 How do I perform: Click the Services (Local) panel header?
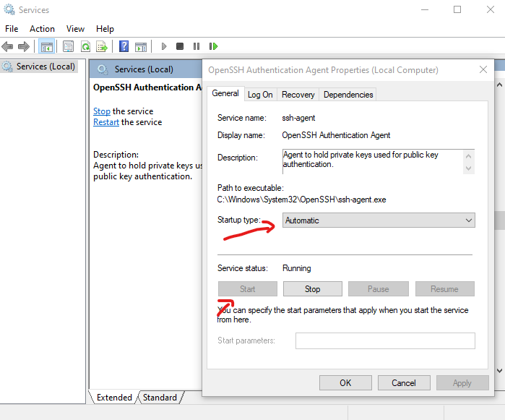tap(144, 69)
